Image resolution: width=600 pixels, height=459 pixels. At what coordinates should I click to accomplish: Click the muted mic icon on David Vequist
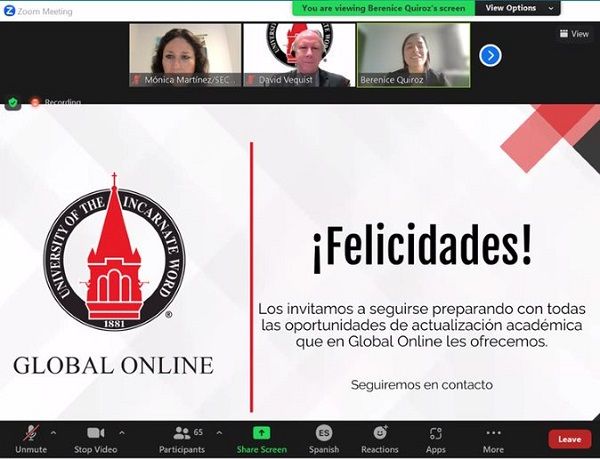coord(251,80)
